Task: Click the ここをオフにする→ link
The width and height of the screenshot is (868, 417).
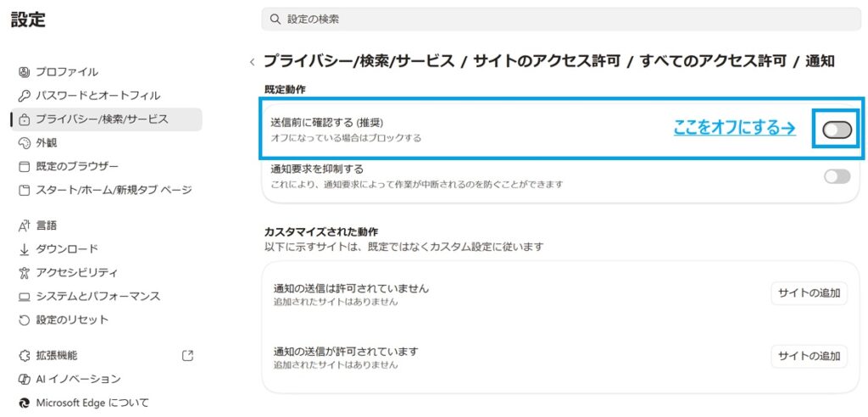Action: pos(734,129)
